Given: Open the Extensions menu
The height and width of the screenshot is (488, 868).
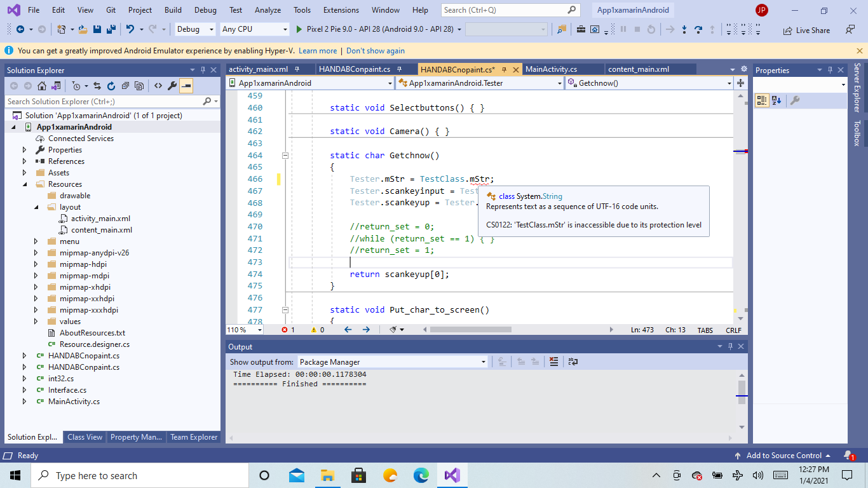Looking at the screenshot, I should [341, 10].
